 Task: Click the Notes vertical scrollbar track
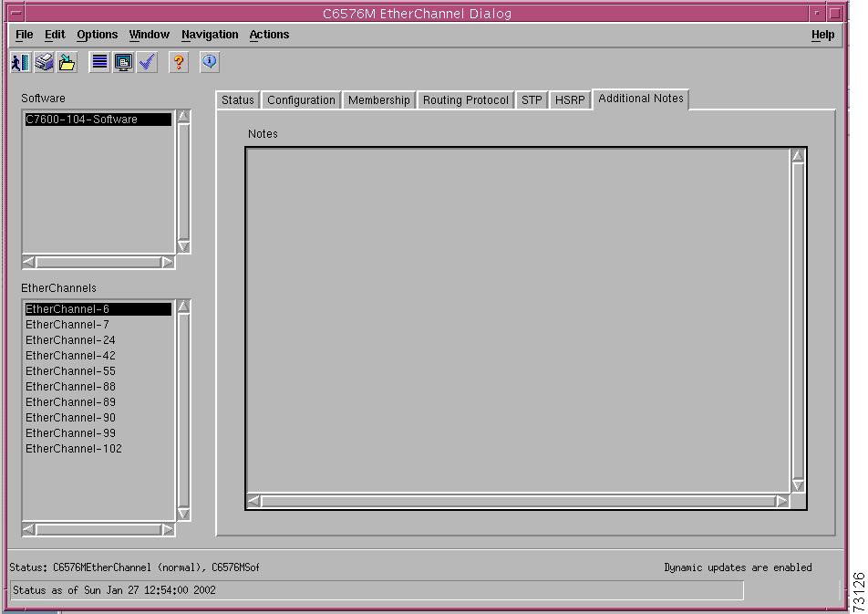(798, 320)
